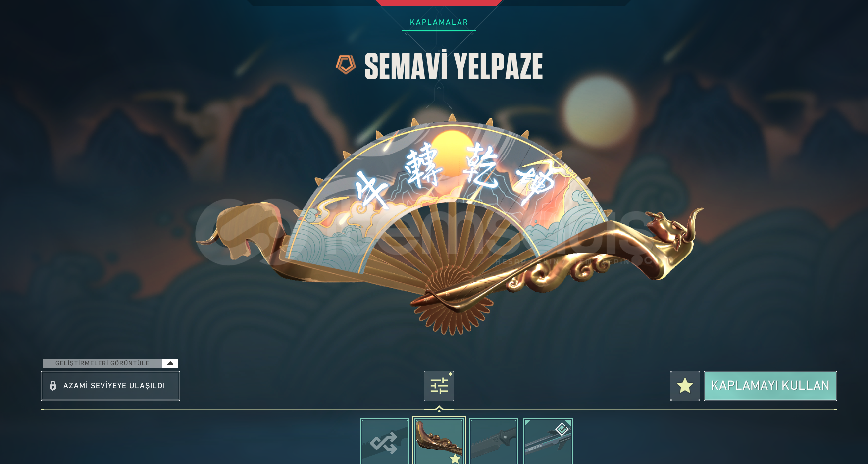Select the random shuffle skin tile
The image size is (868, 464).
pos(385,442)
